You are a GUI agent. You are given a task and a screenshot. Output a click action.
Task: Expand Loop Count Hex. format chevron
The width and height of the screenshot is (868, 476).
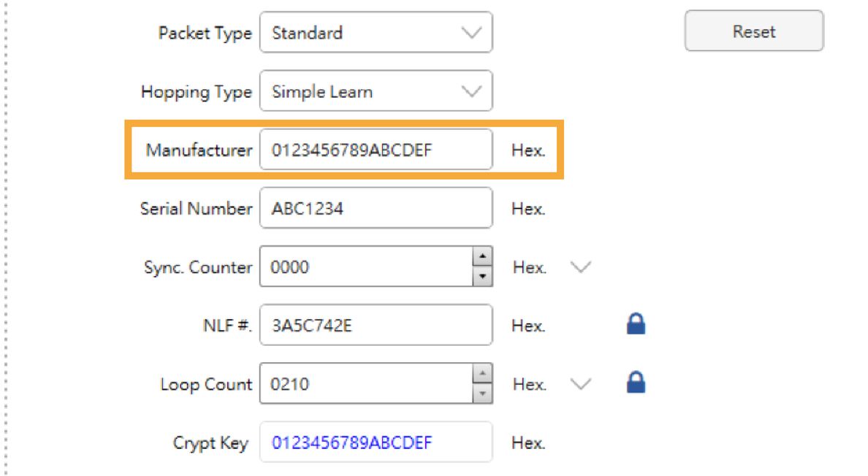pyautogui.click(x=581, y=384)
